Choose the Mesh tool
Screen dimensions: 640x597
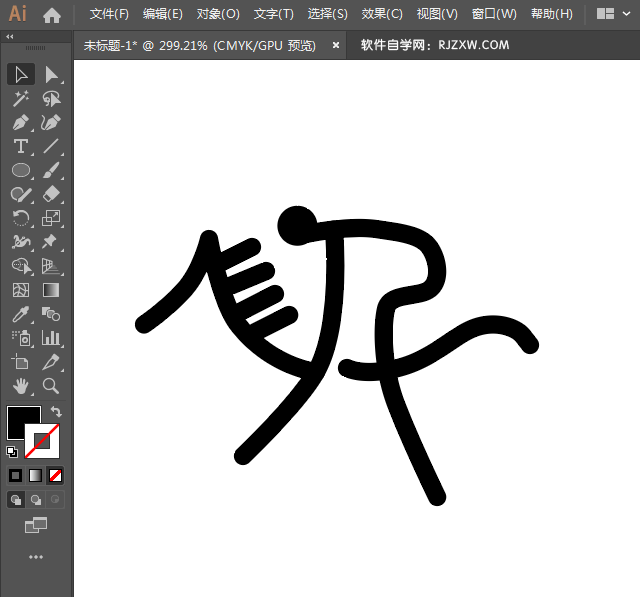(21, 290)
